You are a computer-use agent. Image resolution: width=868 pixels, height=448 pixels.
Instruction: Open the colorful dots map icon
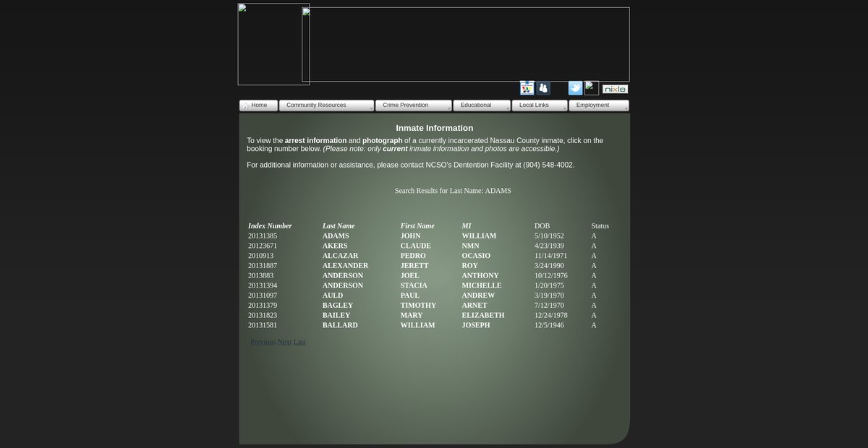[527, 88]
